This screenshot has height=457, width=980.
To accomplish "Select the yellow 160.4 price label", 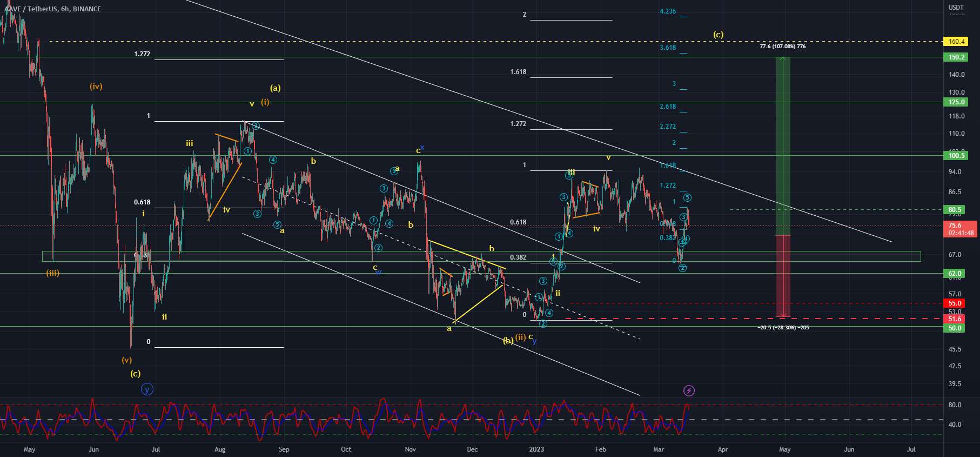I will tap(956, 42).
